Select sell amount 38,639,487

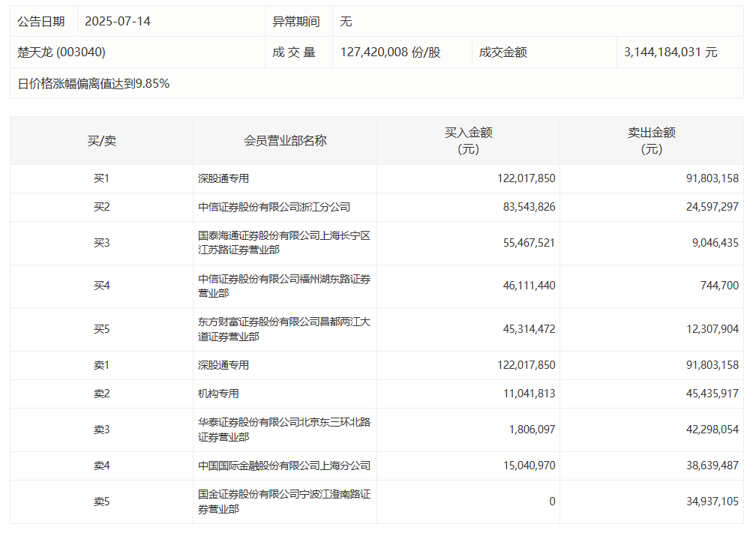point(712,466)
